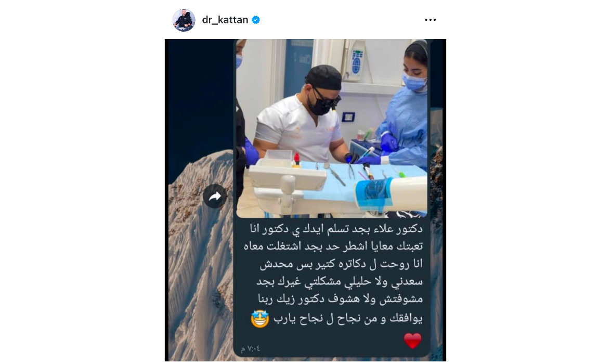This screenshot has width=611, height=364.
Task: Click the star-eyed smiley emoji
Action: [x=260, y=318]
